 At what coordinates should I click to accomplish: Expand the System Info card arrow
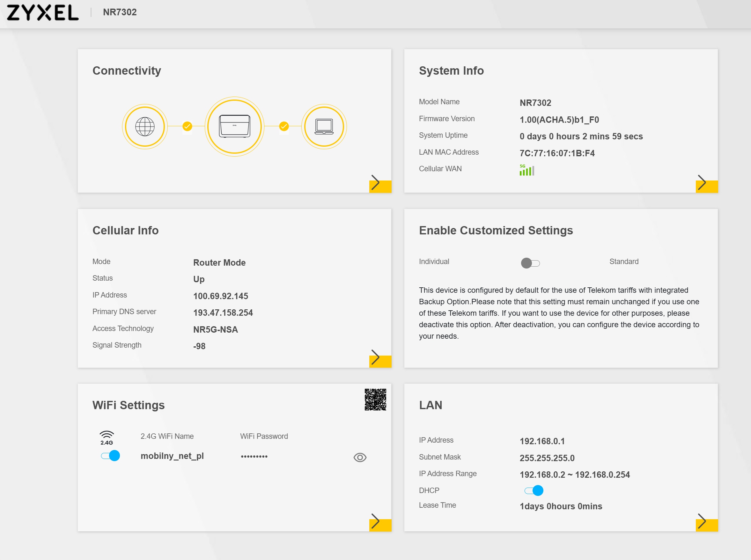[703, 183]
